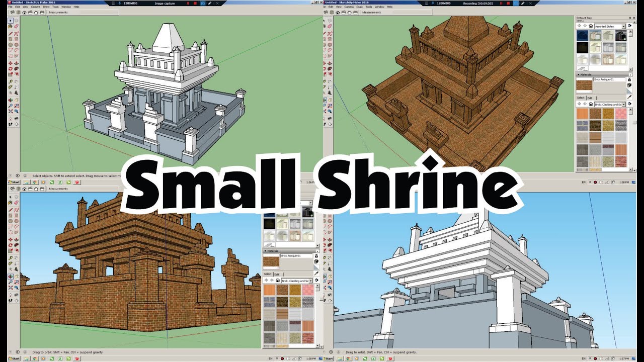644x362 pixels.
Task: Toggle the pin icon in Image capture bar
Action: pos(120,3)
